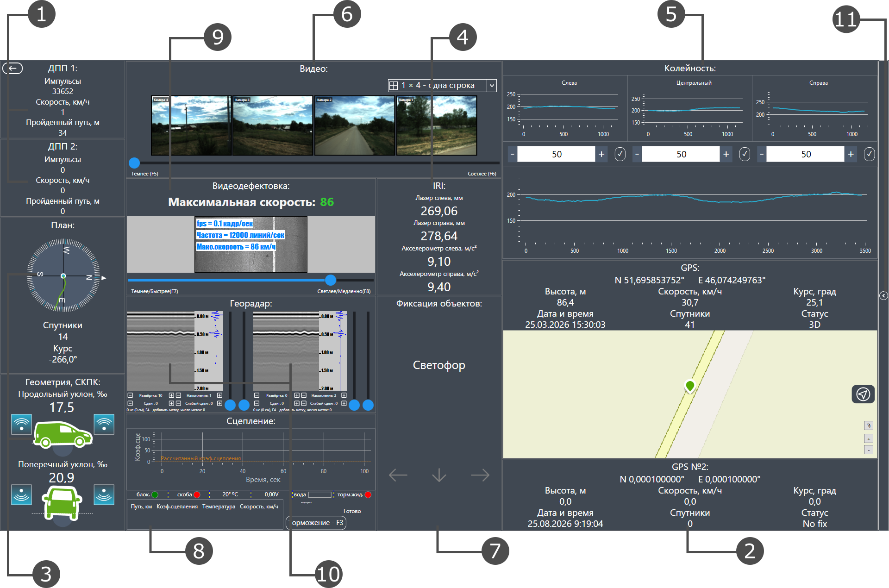This screenshot has height=588, width=889.
Task: Click the right arrow in Фиксация объектов
Action: 480,475
